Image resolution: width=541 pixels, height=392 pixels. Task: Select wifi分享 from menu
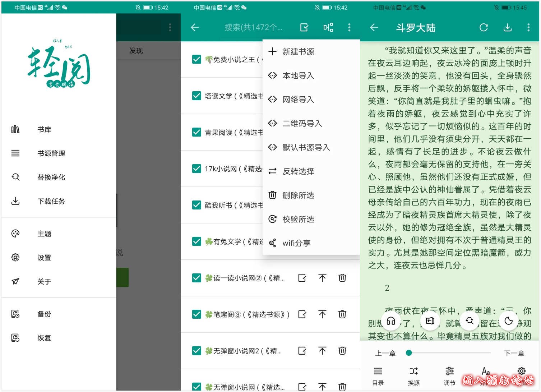click(x=311, y=243)
